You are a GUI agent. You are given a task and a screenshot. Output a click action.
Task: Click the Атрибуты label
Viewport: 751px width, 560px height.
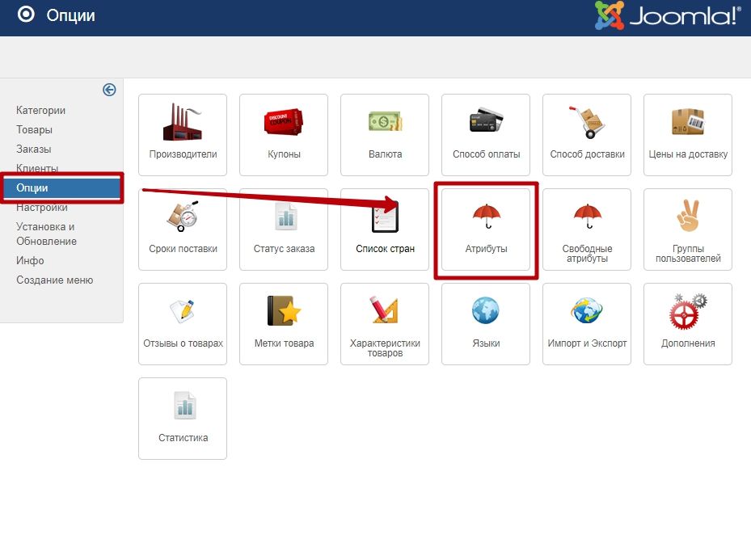coord(486,249)
